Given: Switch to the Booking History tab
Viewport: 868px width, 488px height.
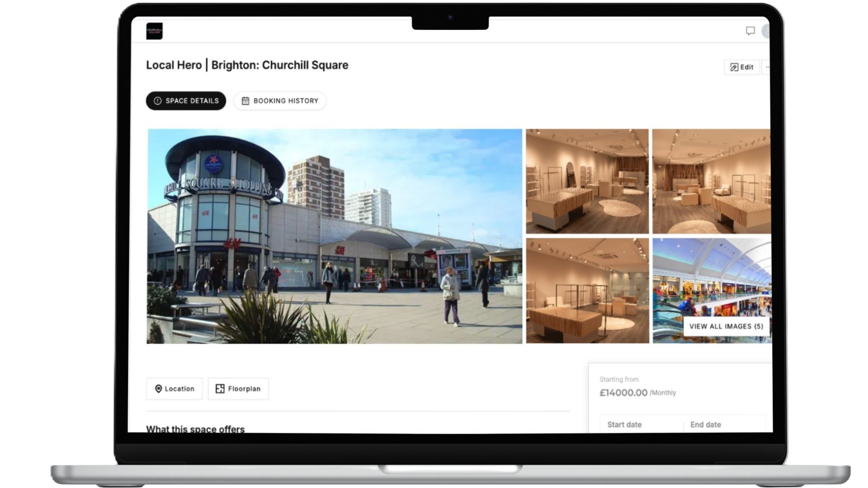Looking at the screenshot, I should click(280, 101).
